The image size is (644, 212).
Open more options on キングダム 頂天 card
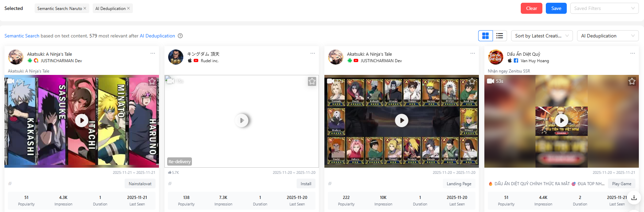313,53
